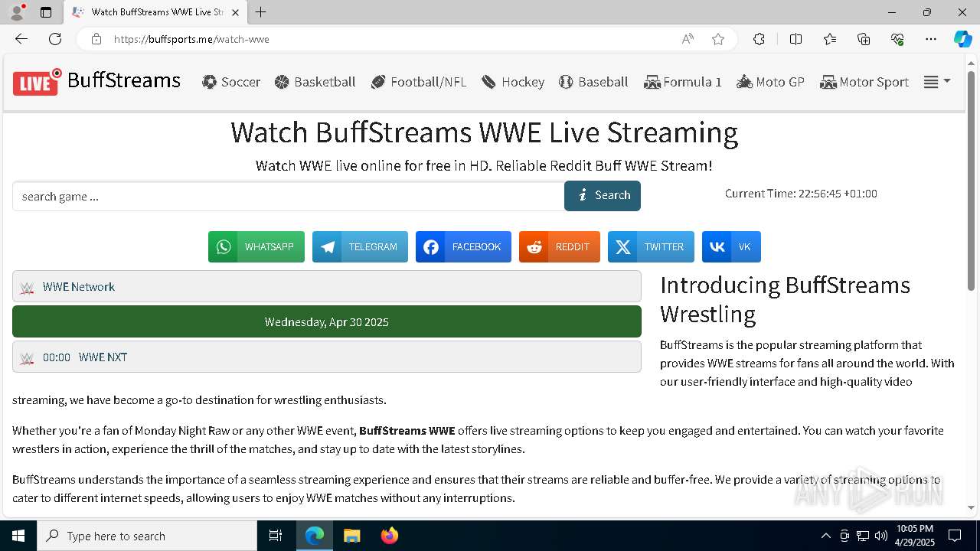Open the Extensions icon
Screen dimensions: 980x551
coord(759,39)
